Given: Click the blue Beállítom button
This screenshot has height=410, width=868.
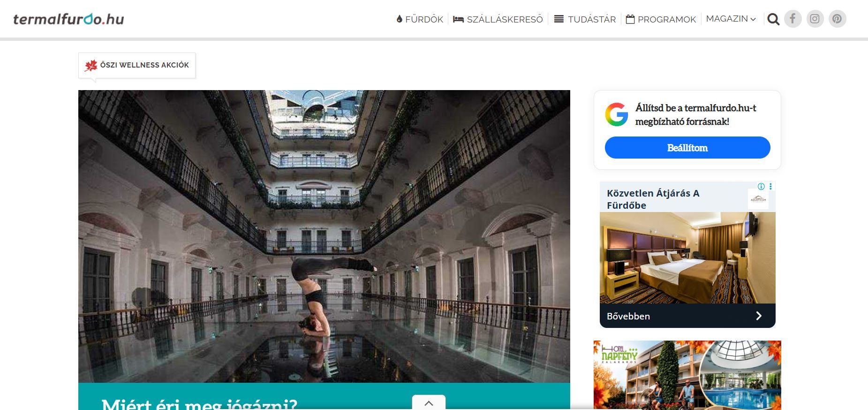Looking at the screenshot, I should pos(687,148).
